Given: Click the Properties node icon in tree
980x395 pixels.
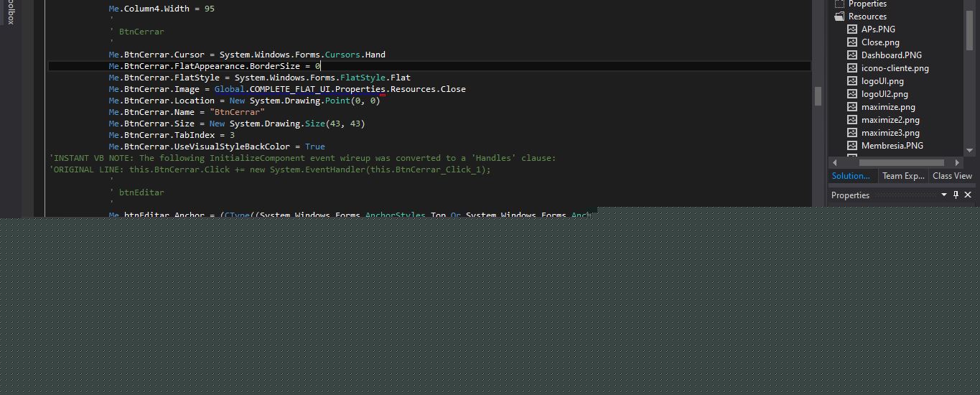Looking at the screenshot, I should (839, 4).
